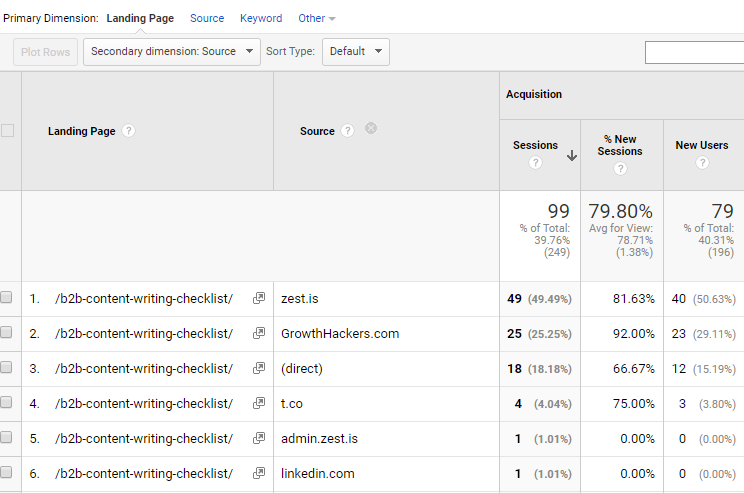
Task: Tick the checkbox for row 2 GrowthHackers.com
Action: point(7,333)
